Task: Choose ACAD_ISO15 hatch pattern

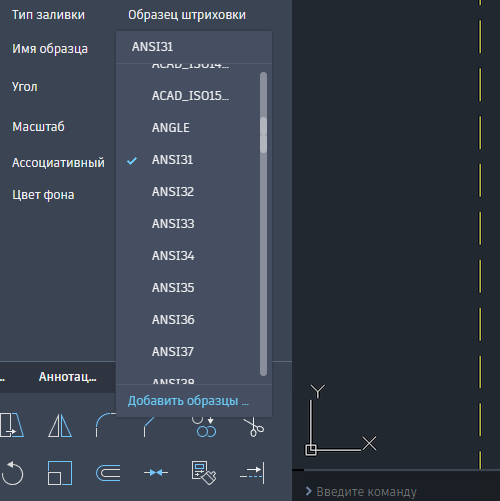Action: pyautogui.click(x=190, y=96)
